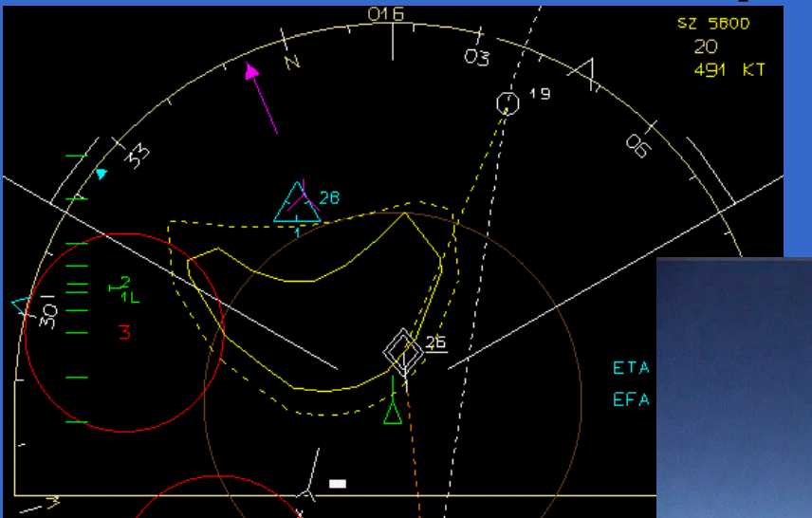Click the magenta arrow near North marker
Screen dimensions: 812x518
click(x=261, y=96)
